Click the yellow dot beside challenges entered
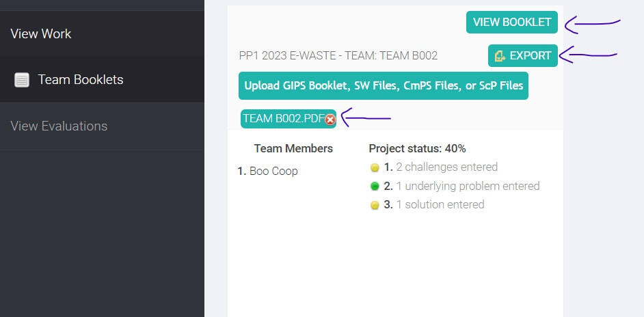This screenshot has width=644, height=317. click(375, 167)
